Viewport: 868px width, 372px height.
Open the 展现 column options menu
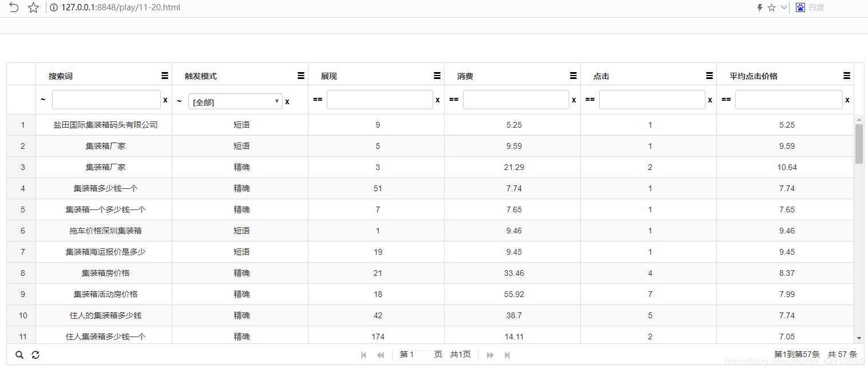[437, 75]
